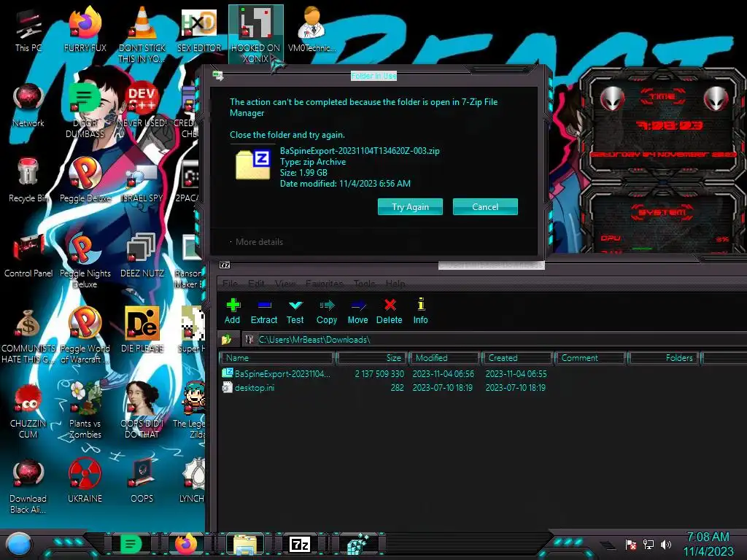Click the Copy toolbar icon in 7-Zip
The image size is (747, 560).
pyautogui.click(x=327, y=311)
